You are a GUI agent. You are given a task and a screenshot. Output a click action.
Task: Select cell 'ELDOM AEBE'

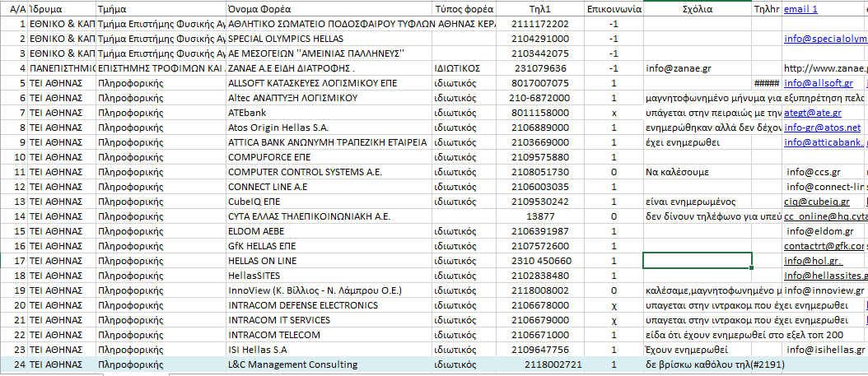click(329, 231)
